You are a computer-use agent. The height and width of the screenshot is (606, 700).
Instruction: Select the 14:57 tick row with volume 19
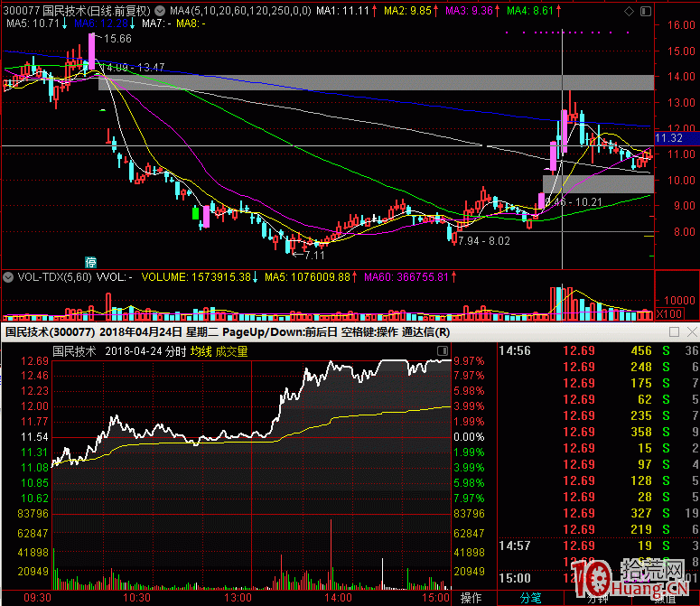(598, 545)
